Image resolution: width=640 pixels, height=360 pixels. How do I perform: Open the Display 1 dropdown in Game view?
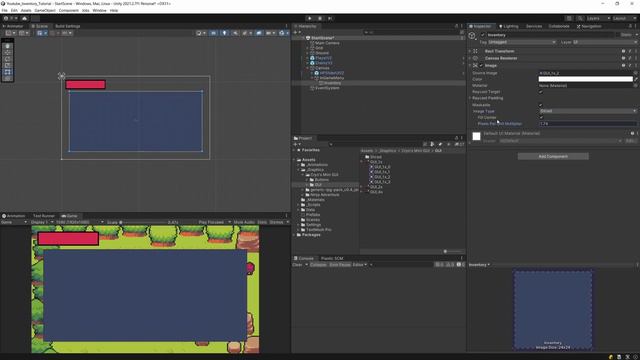click(42, 222)
